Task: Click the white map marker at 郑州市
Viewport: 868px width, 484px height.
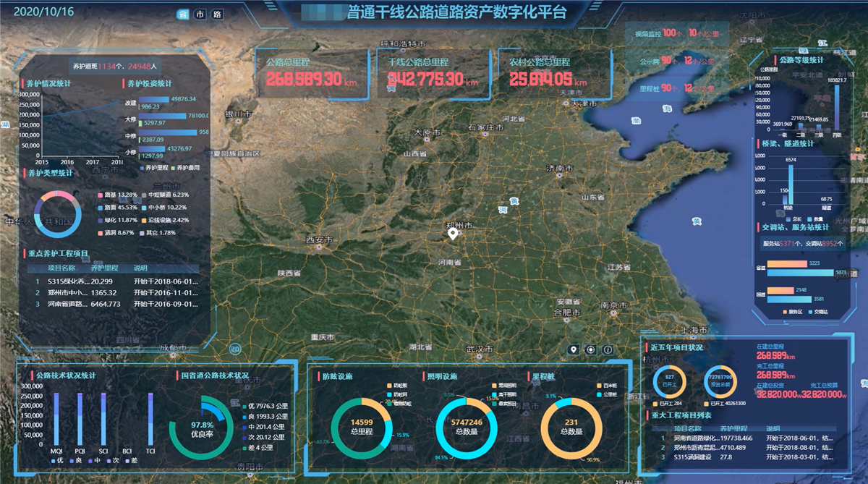Action: point(453,234)
